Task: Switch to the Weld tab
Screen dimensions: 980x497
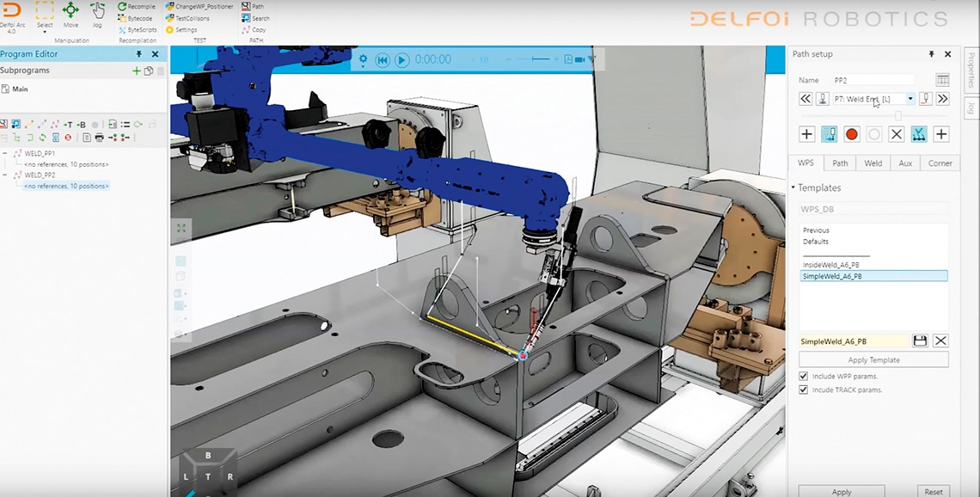Action: pyautogui.click(x=873, y=163)
